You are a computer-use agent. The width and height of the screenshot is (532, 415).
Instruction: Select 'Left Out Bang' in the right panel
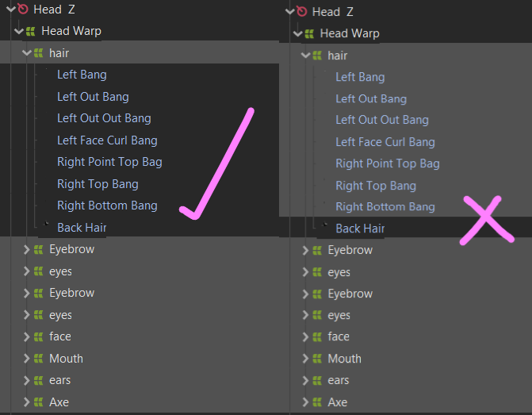(x=371, y=99)
